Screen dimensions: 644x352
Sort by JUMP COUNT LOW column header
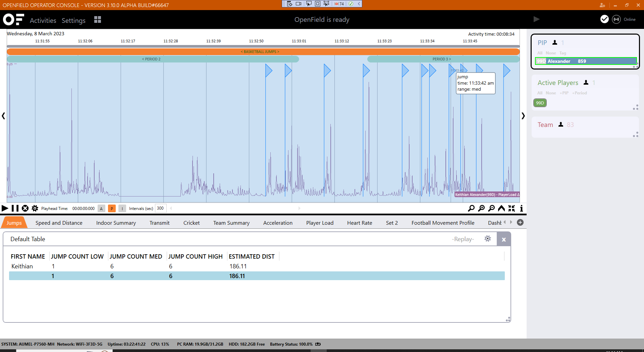coord(77,256)
